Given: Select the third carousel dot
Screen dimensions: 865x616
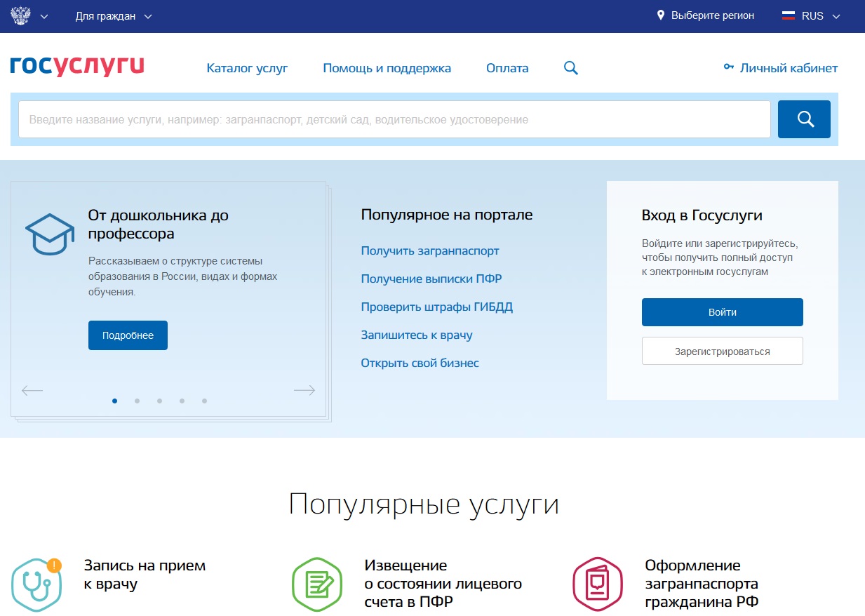Looking at the screenshot, I should tap(159, 401).
